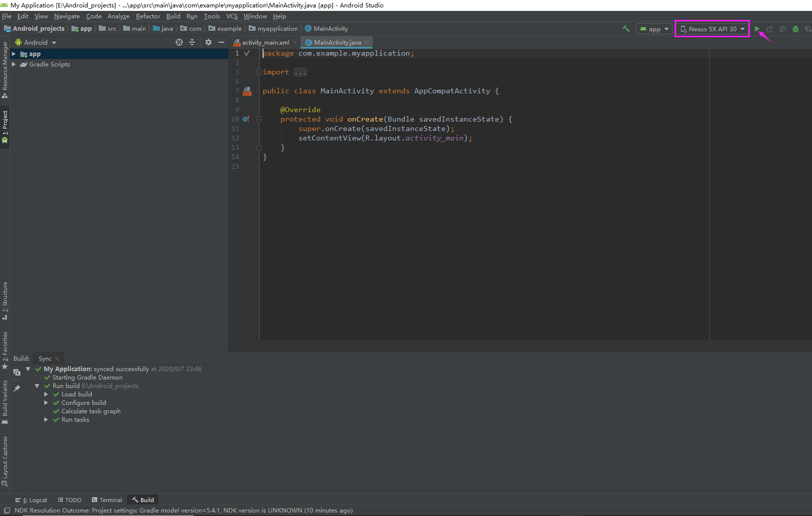Viewport: 812px width, 516px height.
Task: Click the java folder breadcrumb
Action: point(163,29)
